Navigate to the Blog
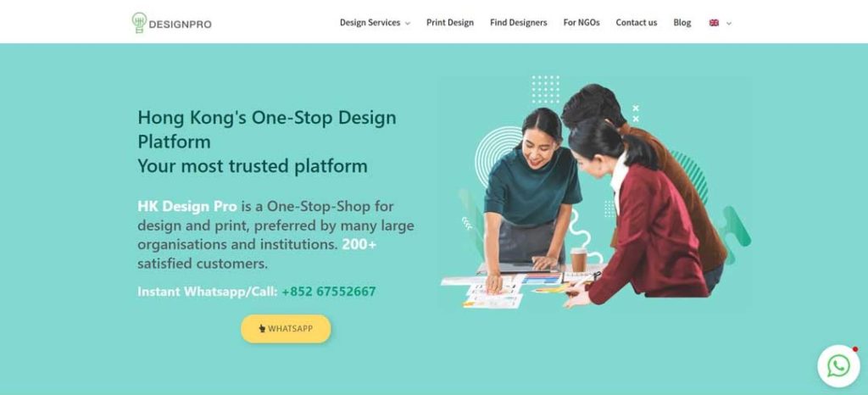868x395 pixels. click(682, 23)
